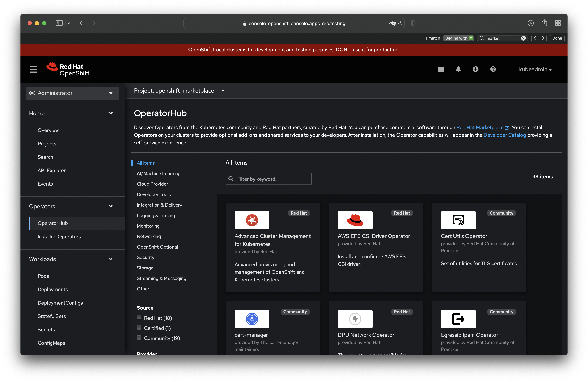Click the Filter by keyword input
This screenshot has height=382, width=588.
tap(268, 179)
